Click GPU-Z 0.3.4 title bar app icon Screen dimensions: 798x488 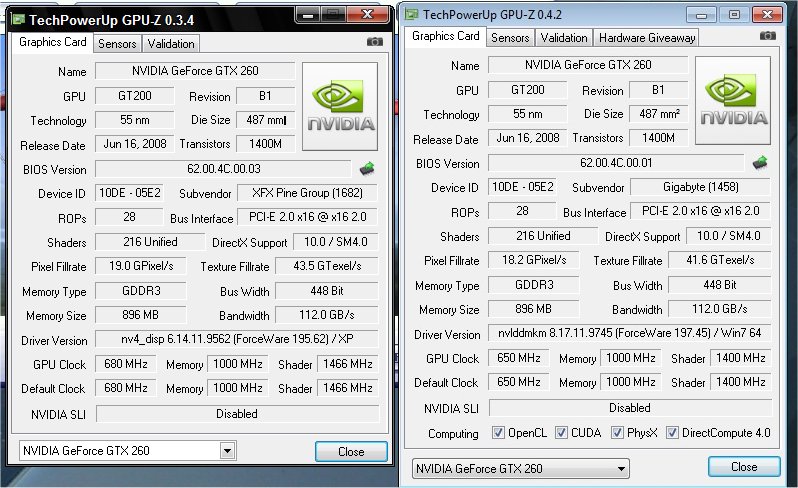pyautogui.click(x=18, y=19)
